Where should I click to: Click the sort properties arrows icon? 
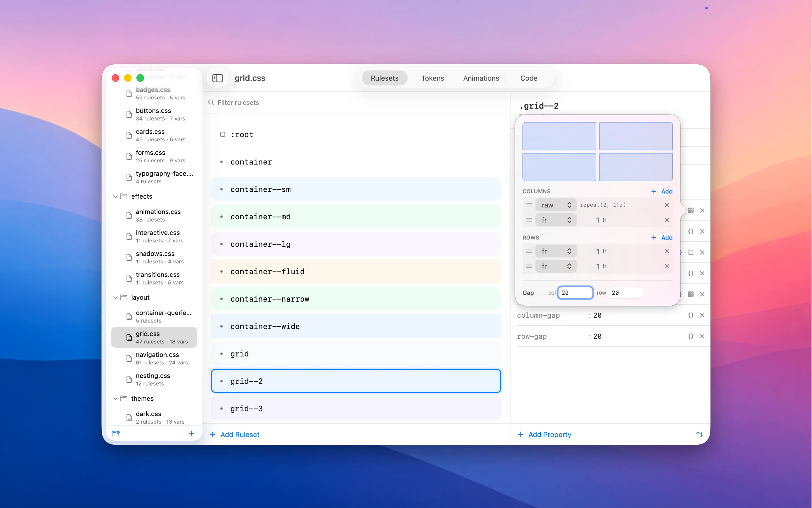click(700, 434)
